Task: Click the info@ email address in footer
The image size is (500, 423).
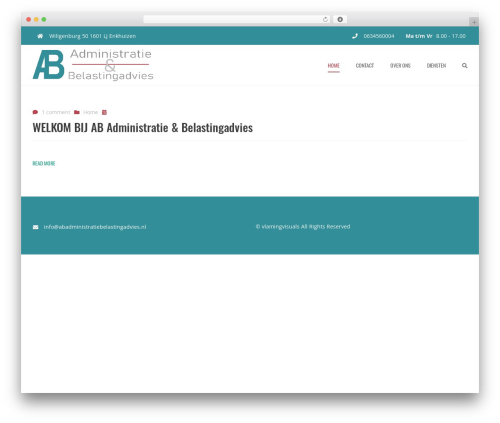Action: pyautogui.click(x=95, y=227)
